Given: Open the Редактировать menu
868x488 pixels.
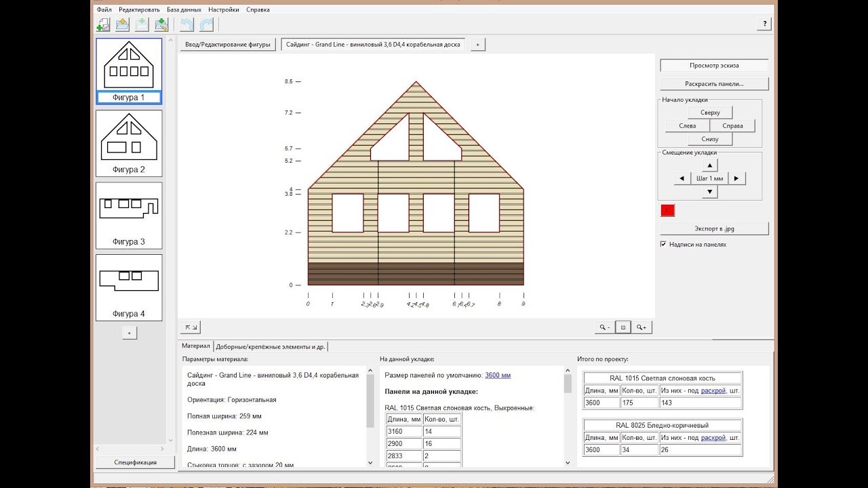Looking at the screenshot, I should (139, 9).
